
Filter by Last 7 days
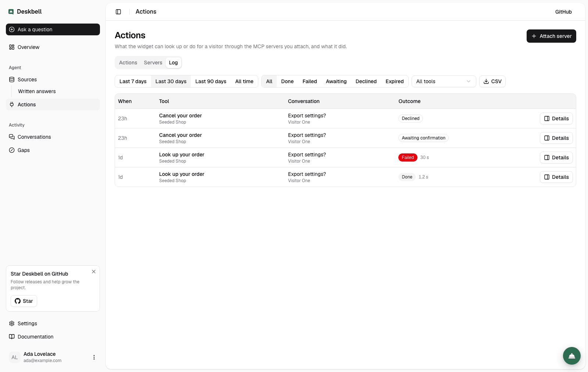point(133,81)
